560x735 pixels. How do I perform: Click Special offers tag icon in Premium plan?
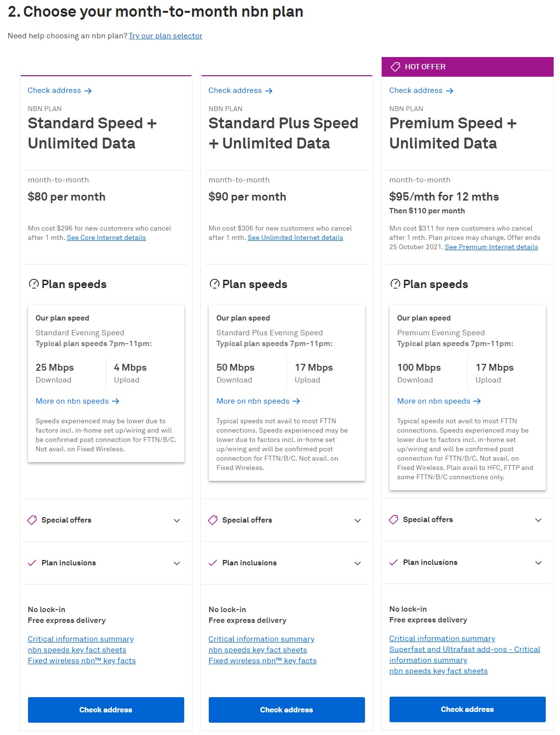click(x=393, y=520)
